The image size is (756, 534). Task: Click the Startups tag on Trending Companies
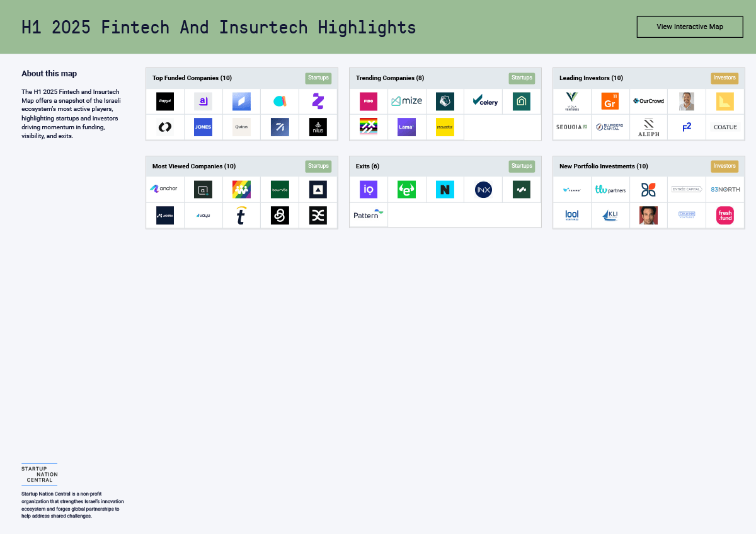tap(522, 78)
